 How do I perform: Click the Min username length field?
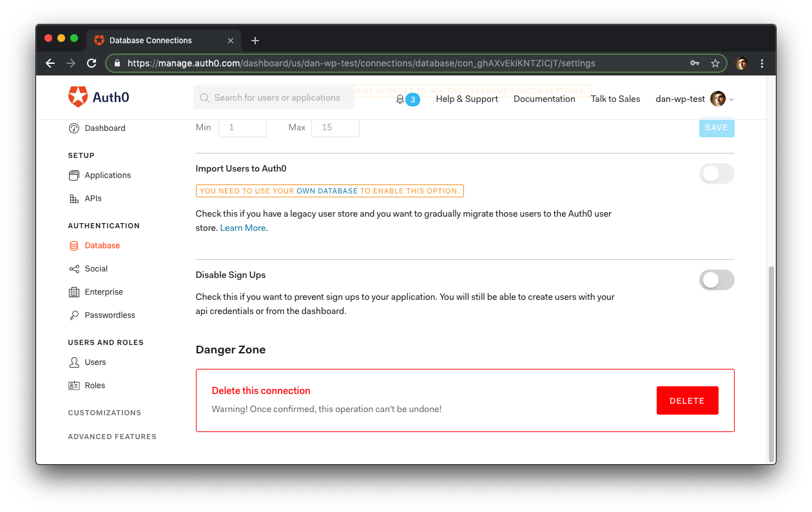pos(242,128)
